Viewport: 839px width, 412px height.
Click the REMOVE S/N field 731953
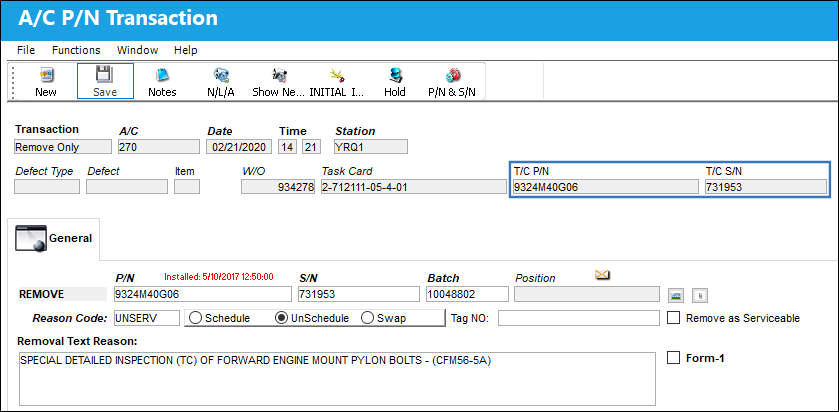[359, 294]
